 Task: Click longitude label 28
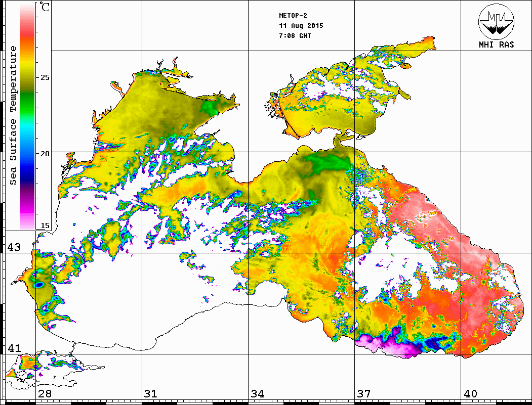click(x=45, y=393)
